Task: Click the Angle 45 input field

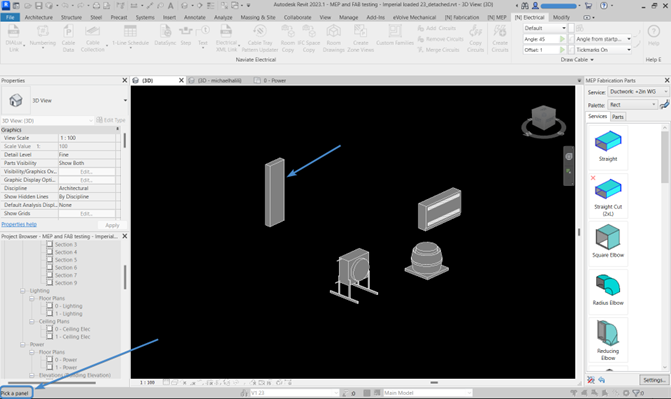Action: click(541, 39)
